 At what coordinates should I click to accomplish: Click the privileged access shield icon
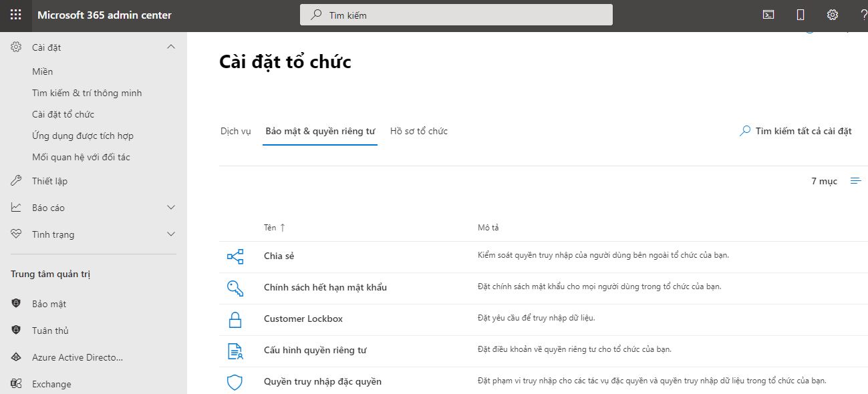tap(235, 382)
